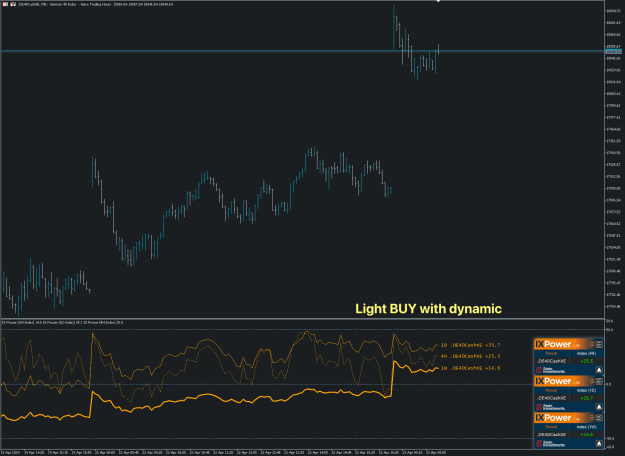Click the .DE40CashXE symbol beside +25.5
This screenshot has width=625, height=456.
pos(551,361)
